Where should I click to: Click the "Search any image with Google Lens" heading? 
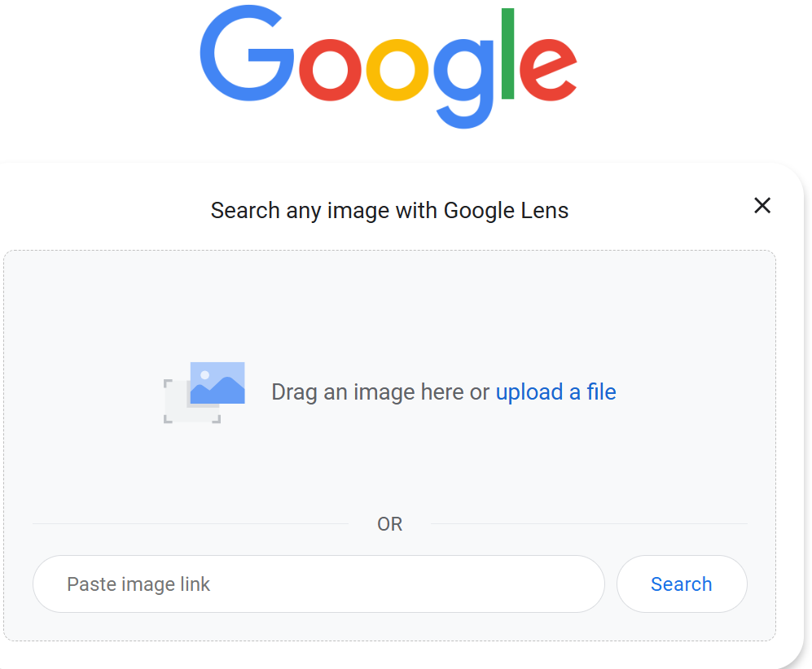pyautogui.click(x=389, y=211)
